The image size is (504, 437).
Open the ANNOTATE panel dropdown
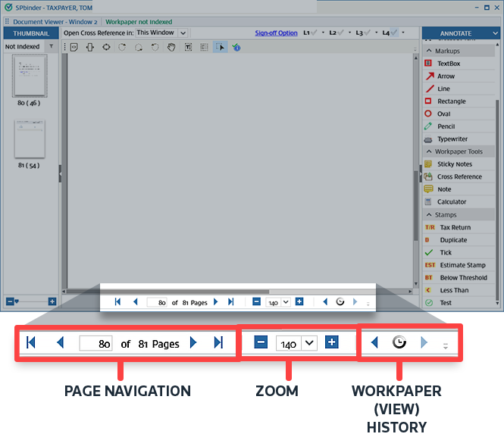[x=495, y=33]
